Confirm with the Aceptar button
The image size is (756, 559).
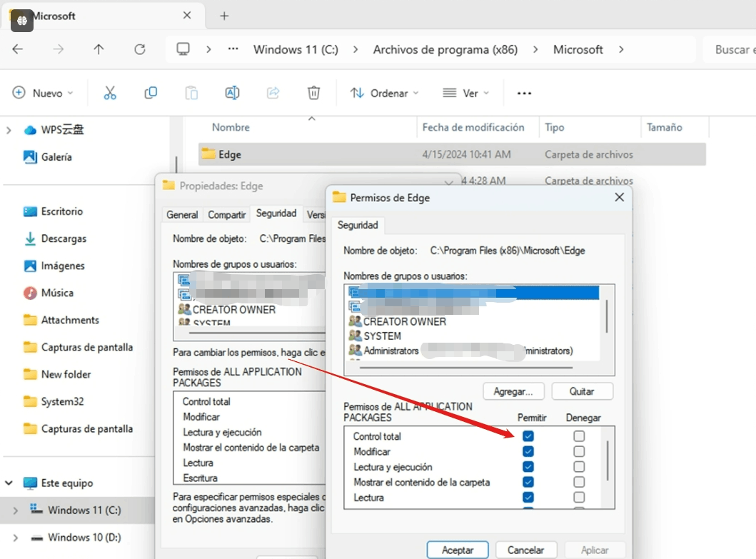point(458,550)
